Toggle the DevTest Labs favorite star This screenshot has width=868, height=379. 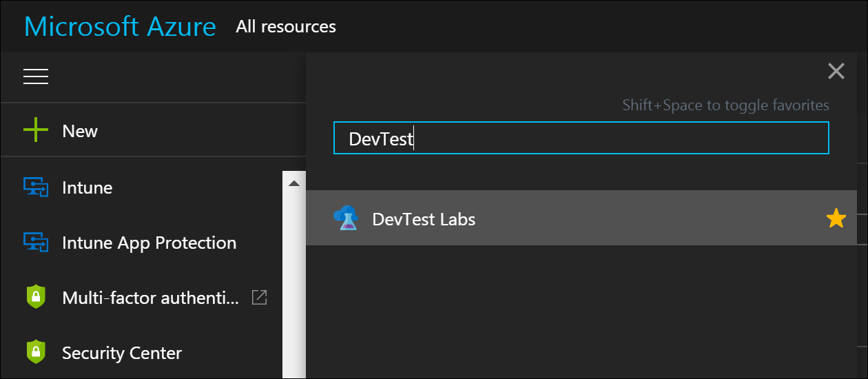click(836, 218)
